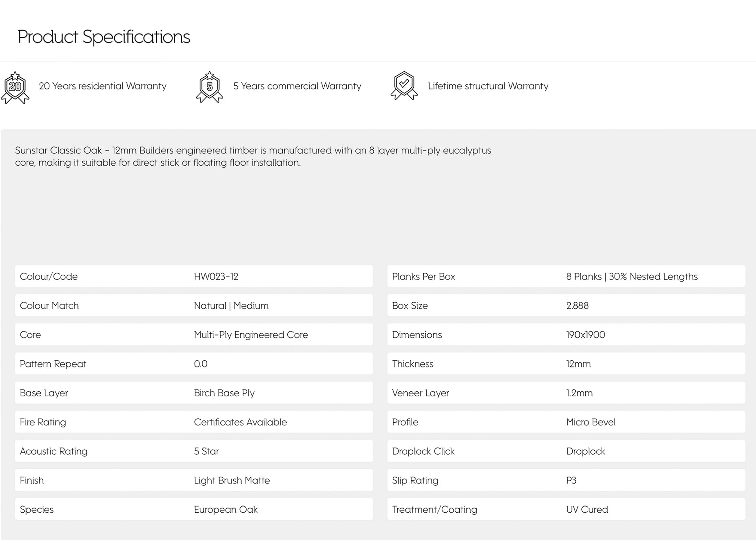Select the 'Micro Bevel' value

coord(591,422)
